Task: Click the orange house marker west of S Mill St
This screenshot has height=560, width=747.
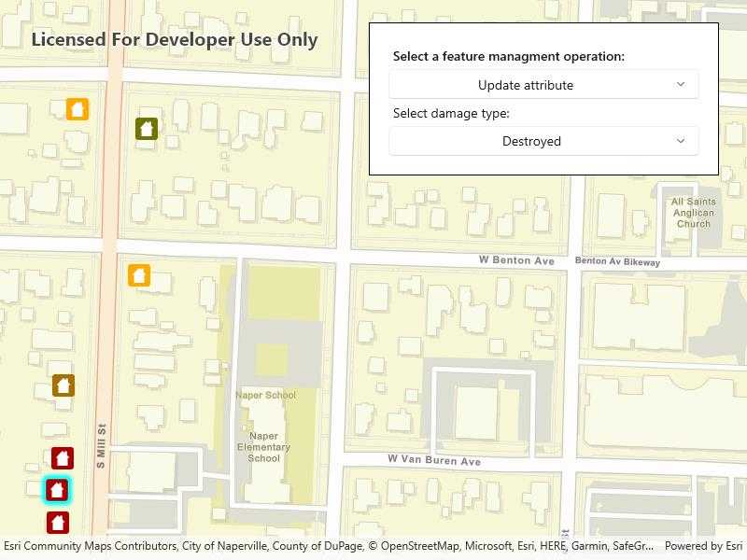Action: pyautogui.click(x=78, y=109)
